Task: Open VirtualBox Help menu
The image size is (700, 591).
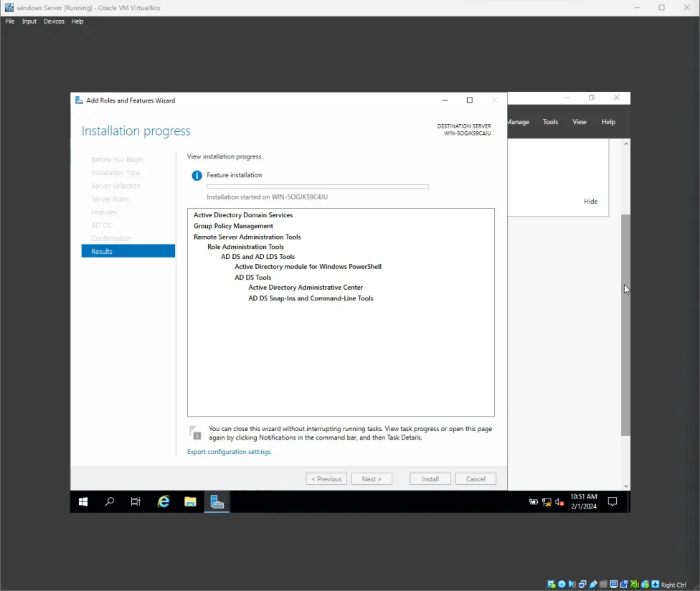Action: coord(77,22)
